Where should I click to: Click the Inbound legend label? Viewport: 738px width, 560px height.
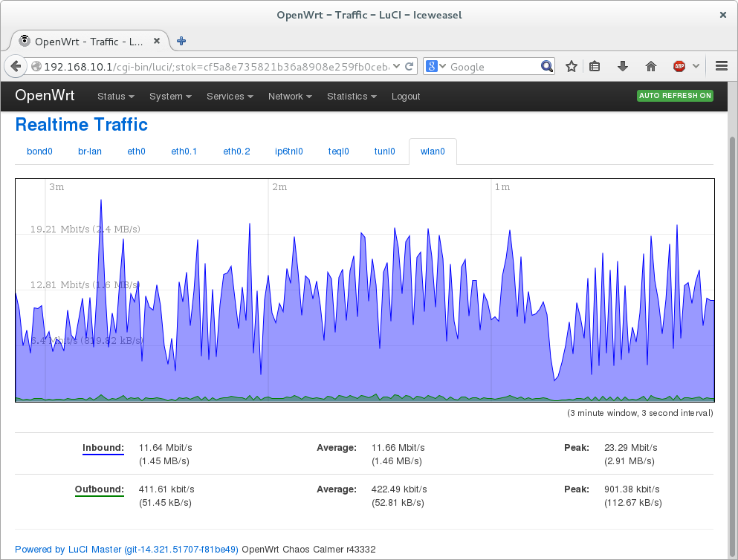103,448
